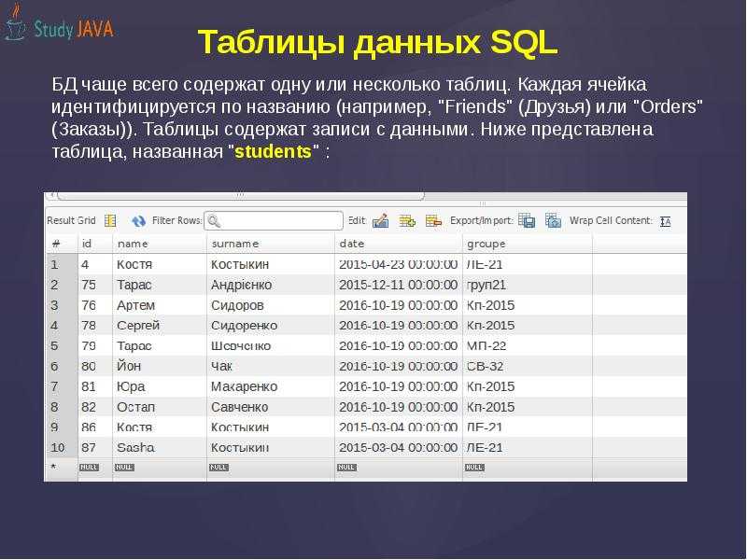The height and width of the screenshot is (560, 747).
Task: Export recordset using the floppy-disk icon
Action: point(527,221)
